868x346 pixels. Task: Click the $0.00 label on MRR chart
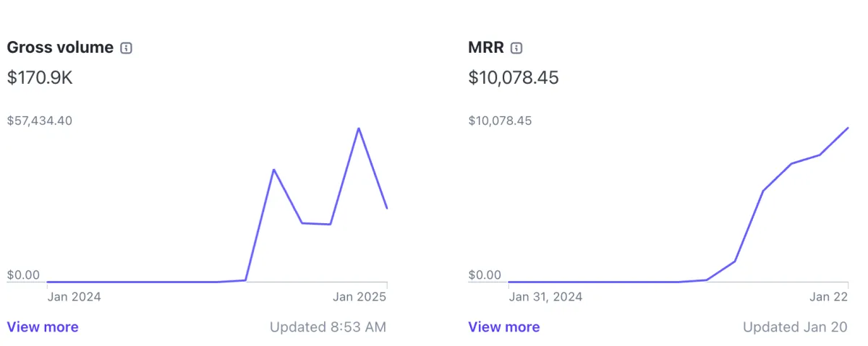tap(485, 275)
